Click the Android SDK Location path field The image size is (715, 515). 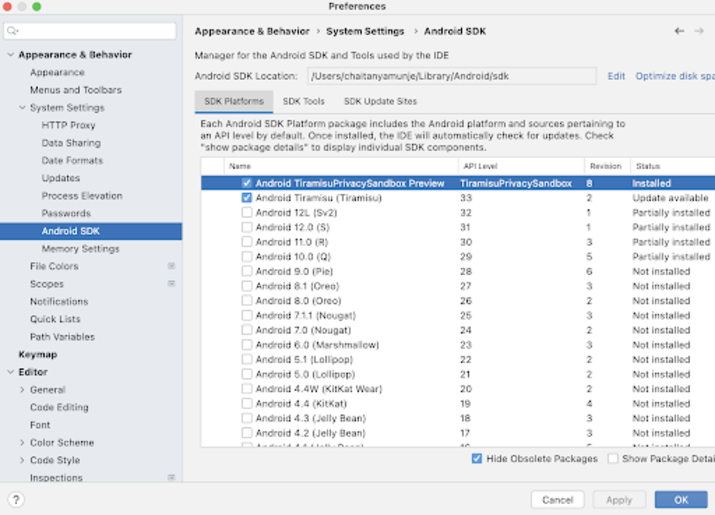(451, 76)
